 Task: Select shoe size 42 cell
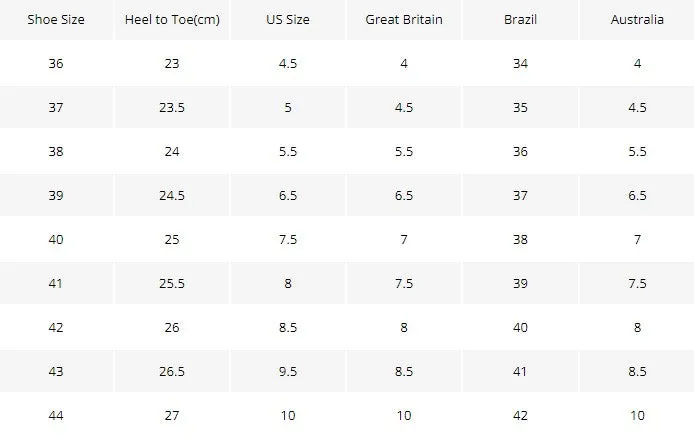56,327
